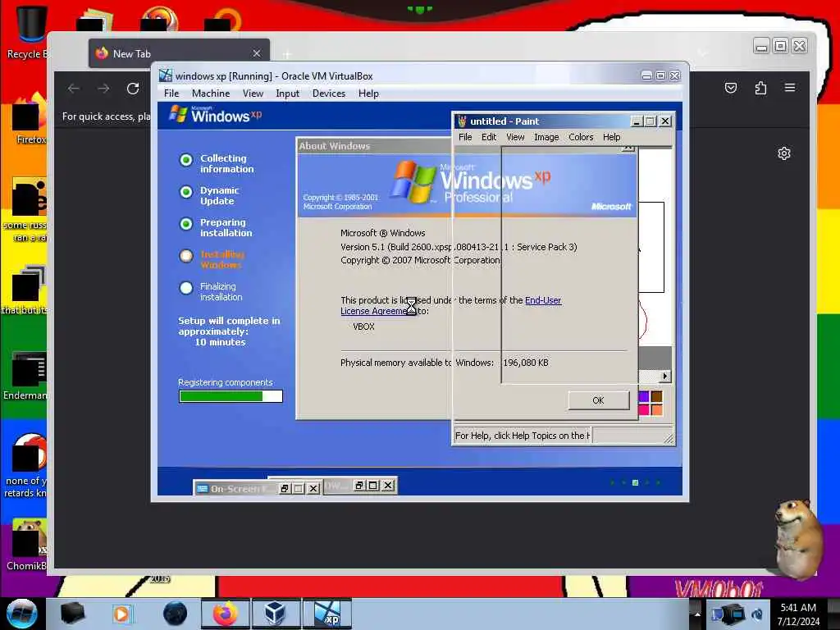Open the Windows Start orb

[x=21, y=614]
